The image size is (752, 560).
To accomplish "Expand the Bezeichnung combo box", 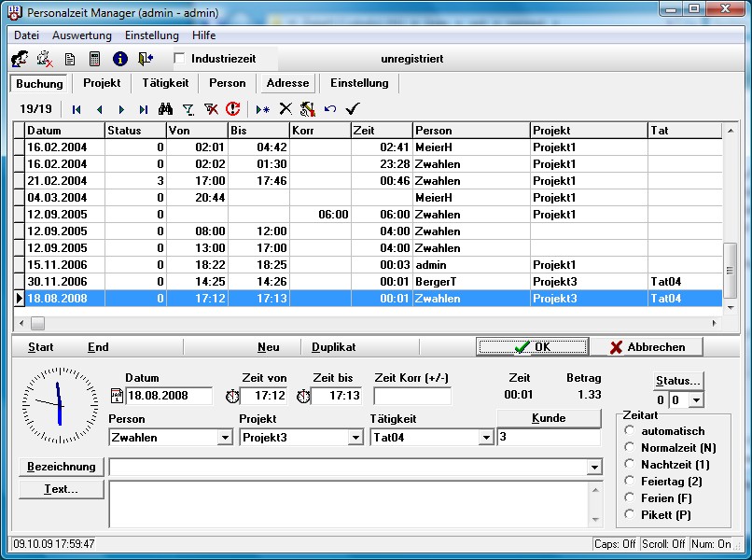I will tap(594, 467).
